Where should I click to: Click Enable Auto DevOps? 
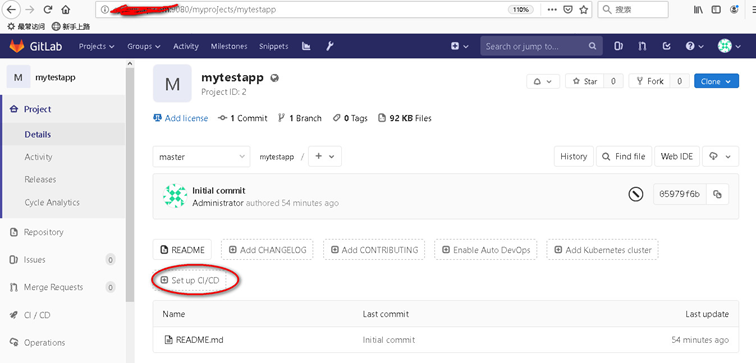[486, 250]
